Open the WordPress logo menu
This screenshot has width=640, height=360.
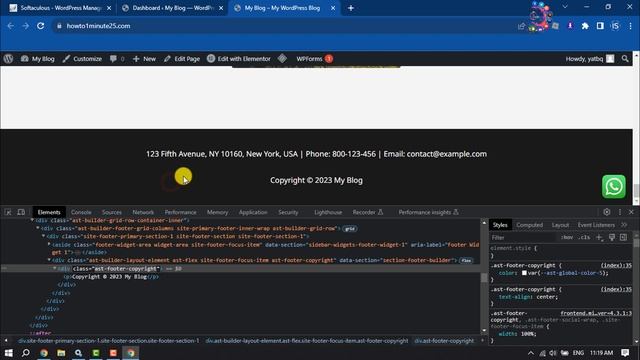pyautogui.click(x=8, y=59)
